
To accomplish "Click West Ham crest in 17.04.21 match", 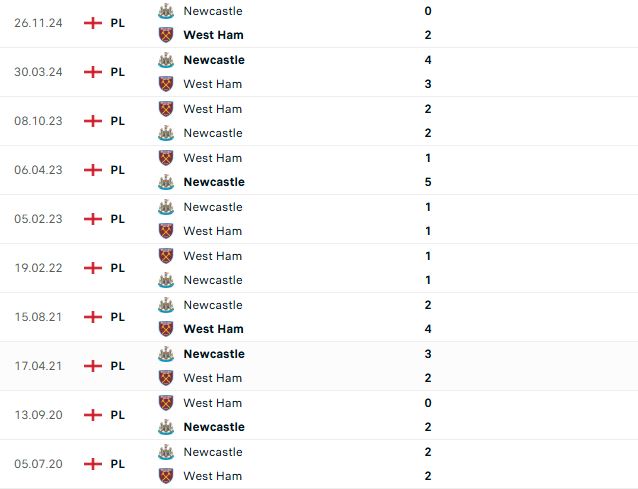I will click(166, 378).
